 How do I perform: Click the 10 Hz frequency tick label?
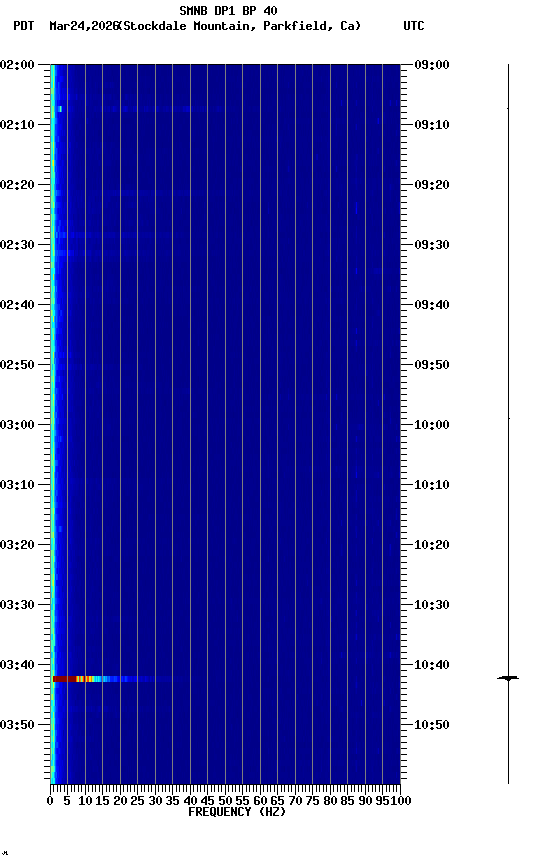(x=85, y=801)
